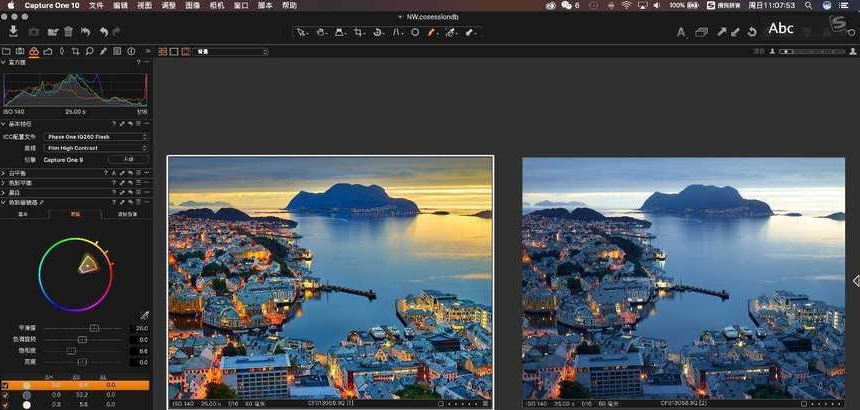The image size is (860, 410).
Task: Switch to the Basic tab in Color Editor
Action: pos(24,214)
